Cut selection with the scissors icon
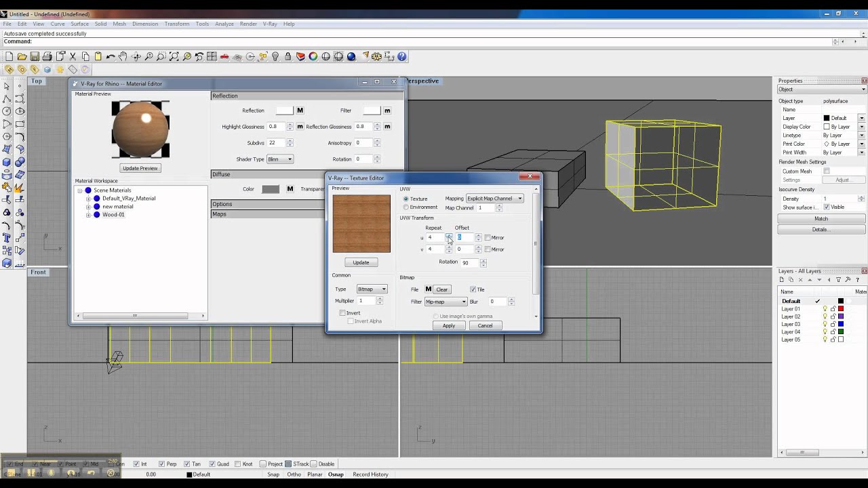 coord(73,57)
